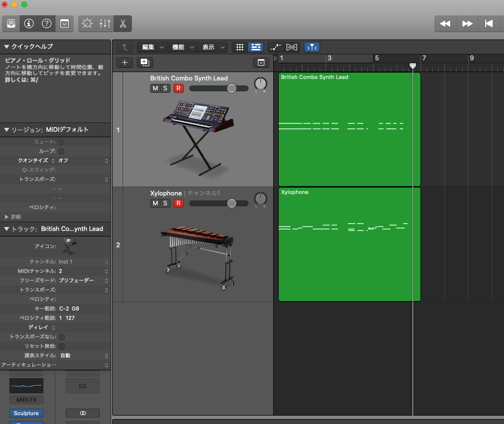Open Smart Controls dial icon
The height and width of the screenshot is (424, 504).
pos(87,23)
